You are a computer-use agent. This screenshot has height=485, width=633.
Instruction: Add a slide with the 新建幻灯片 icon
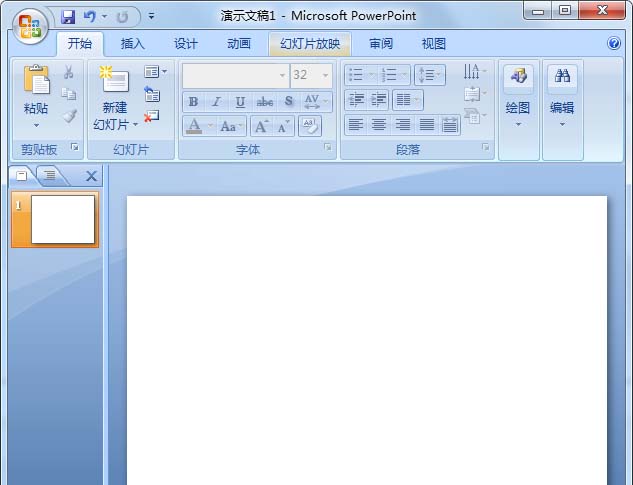point(114,80)
